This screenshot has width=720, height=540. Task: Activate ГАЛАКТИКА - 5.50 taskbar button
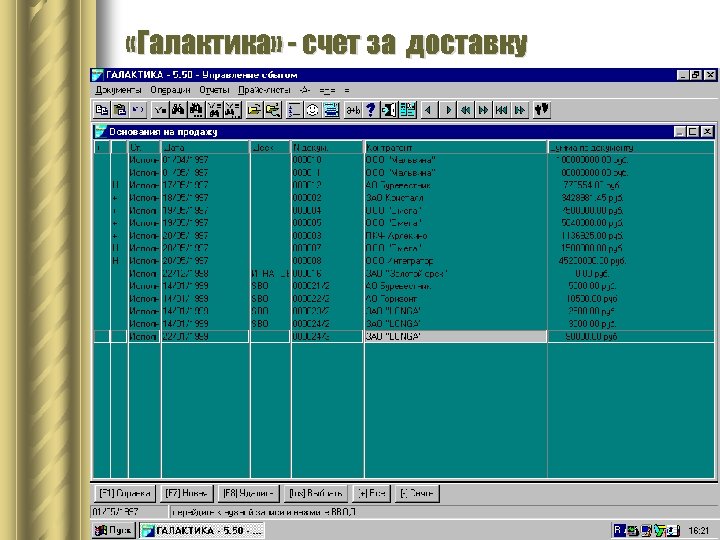pyautogui.click(x=202, y=531)
